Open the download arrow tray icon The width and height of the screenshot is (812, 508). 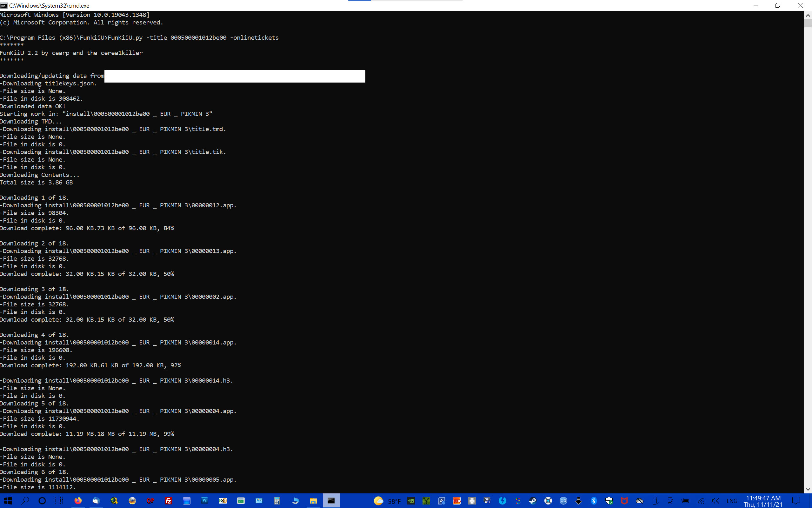[x=578, y=501]
